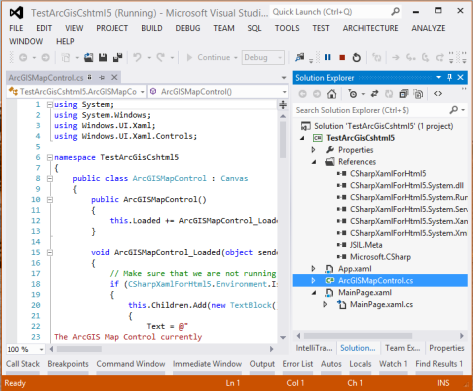Expand the Properties tree node
This screenshot has width=473, height=391.
(313, 150)
